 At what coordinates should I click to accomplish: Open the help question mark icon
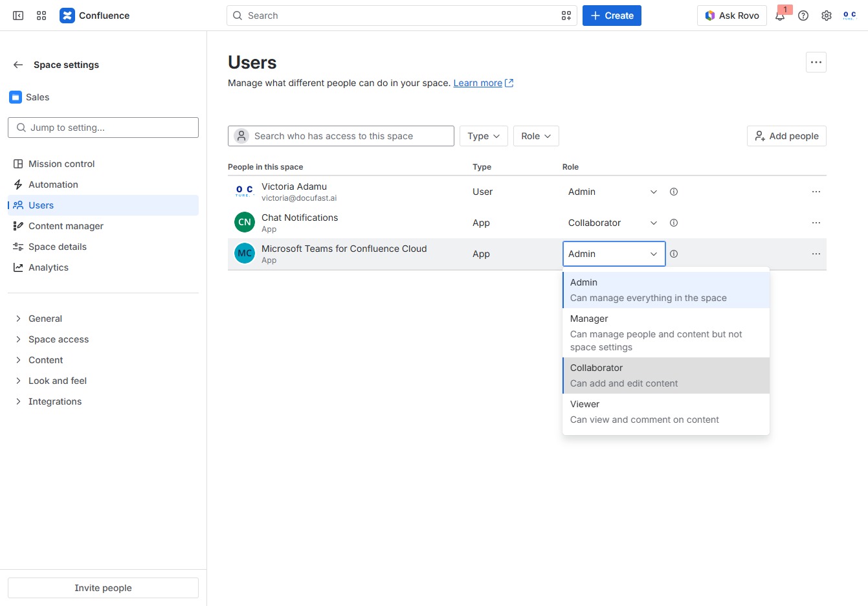pyautogui.click(x=803, y=16)
